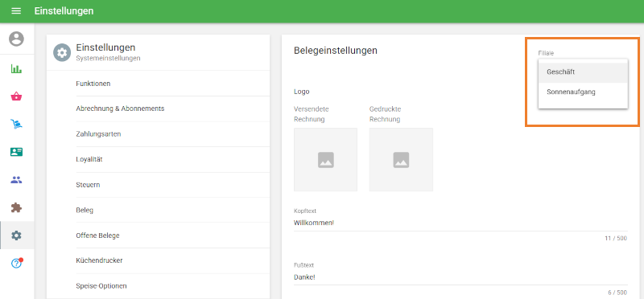This screenshot has height=299, width=644.
Task: Click the 11 / 500 character counter
Action: tap(616, 238)
